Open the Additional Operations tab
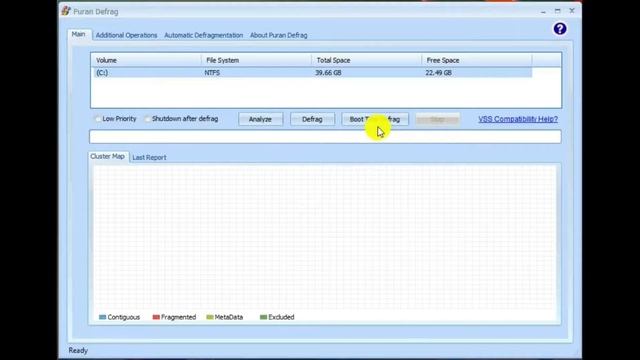This screenshot has width=640, height=360. [x=126, y=35]
